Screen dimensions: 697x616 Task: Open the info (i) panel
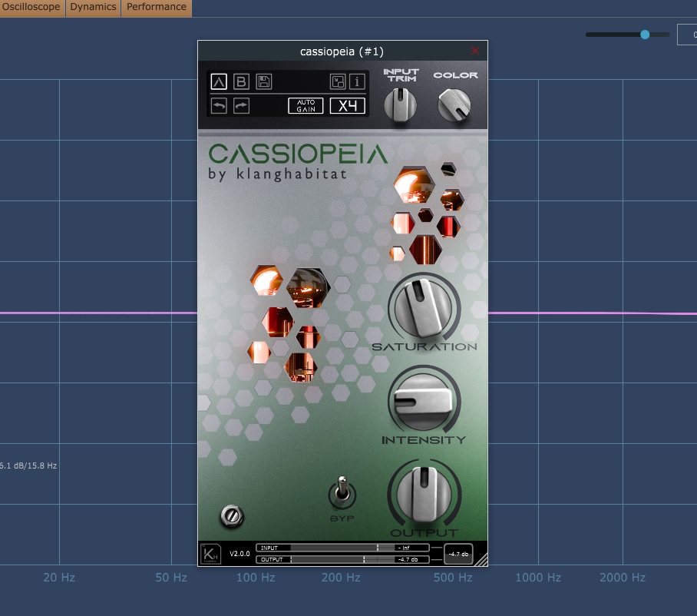[357, 81]
